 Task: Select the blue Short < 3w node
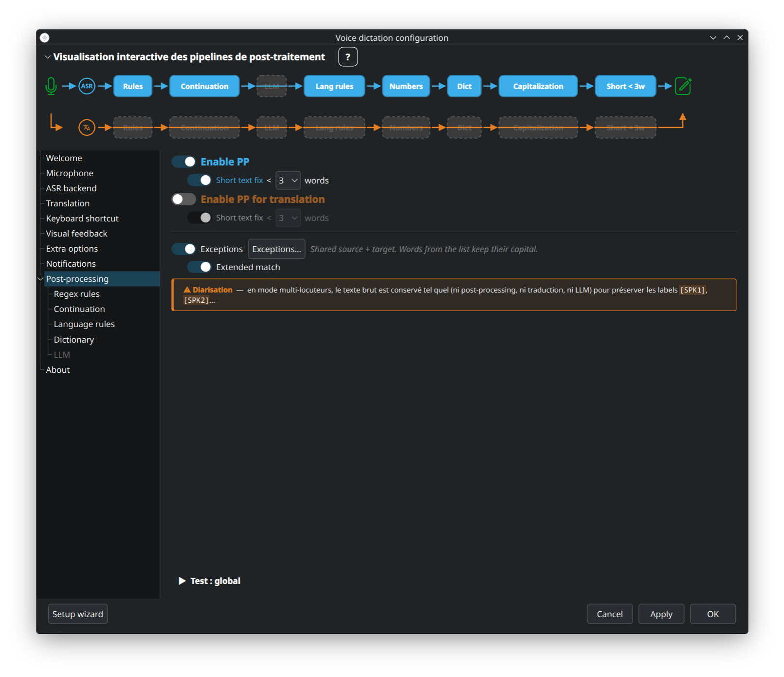(x=625, y=86)
